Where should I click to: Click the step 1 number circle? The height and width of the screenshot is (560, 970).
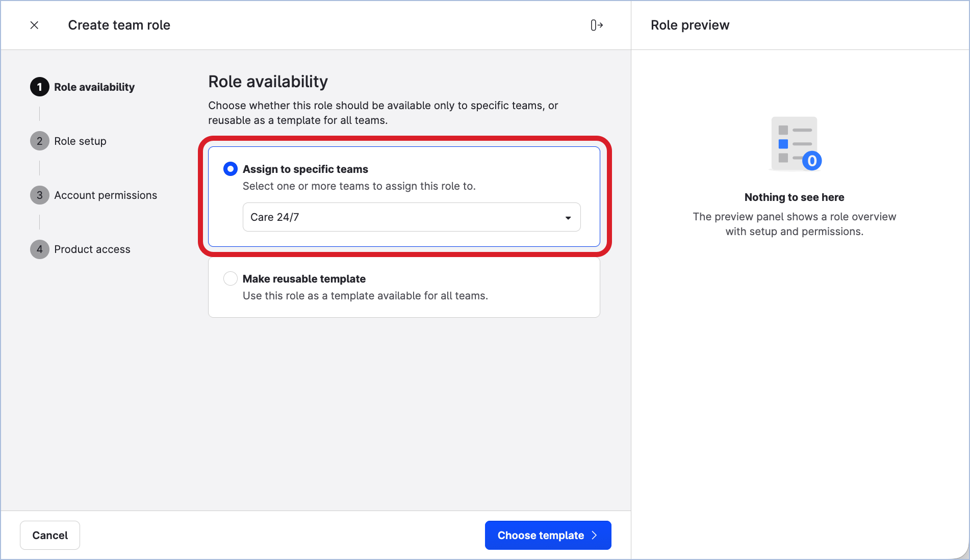pos(39,87)
